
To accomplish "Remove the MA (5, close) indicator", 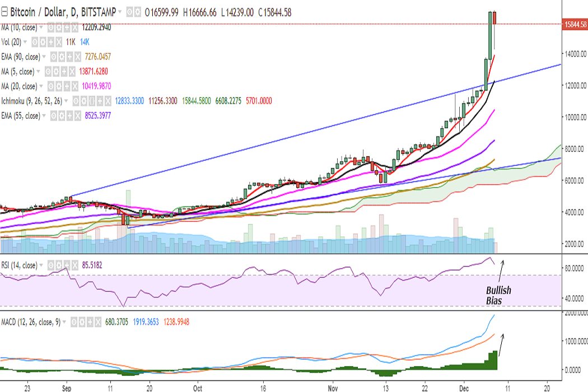I will pyautogui.click(x=72, y=71).
